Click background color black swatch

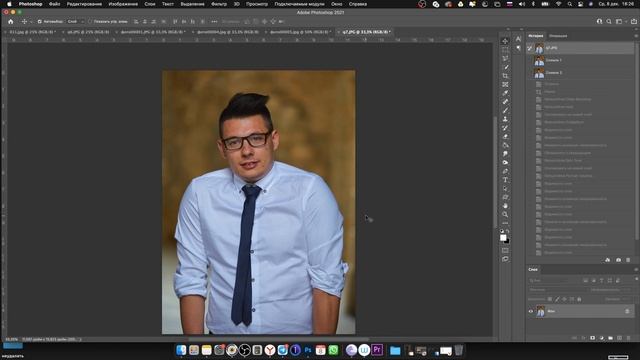tap(507, 241)
